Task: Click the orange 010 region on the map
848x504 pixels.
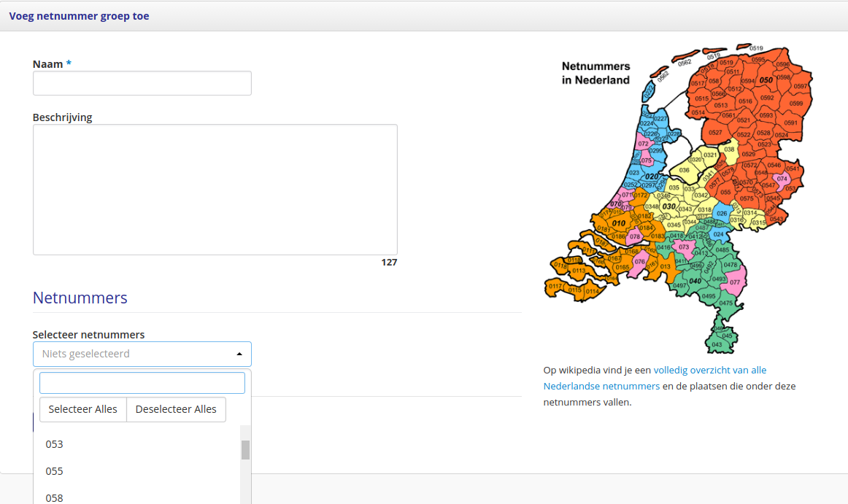Action: pyautogui.click(x=618, y=223)
